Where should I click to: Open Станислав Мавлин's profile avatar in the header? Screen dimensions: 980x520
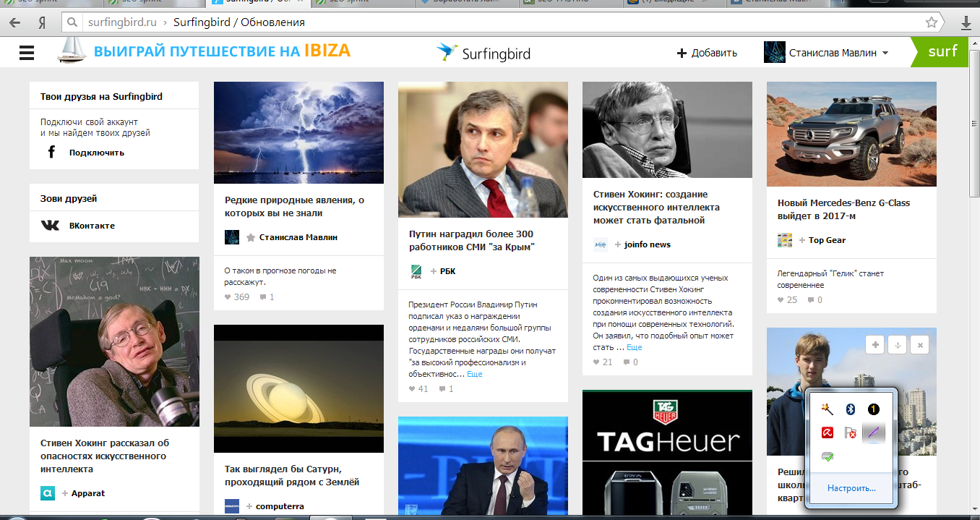pyautogui.click(x=775, y=52)
